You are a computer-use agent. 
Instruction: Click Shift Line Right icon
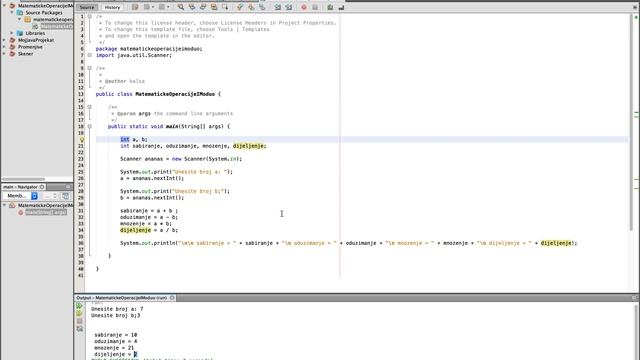(289, 7)
